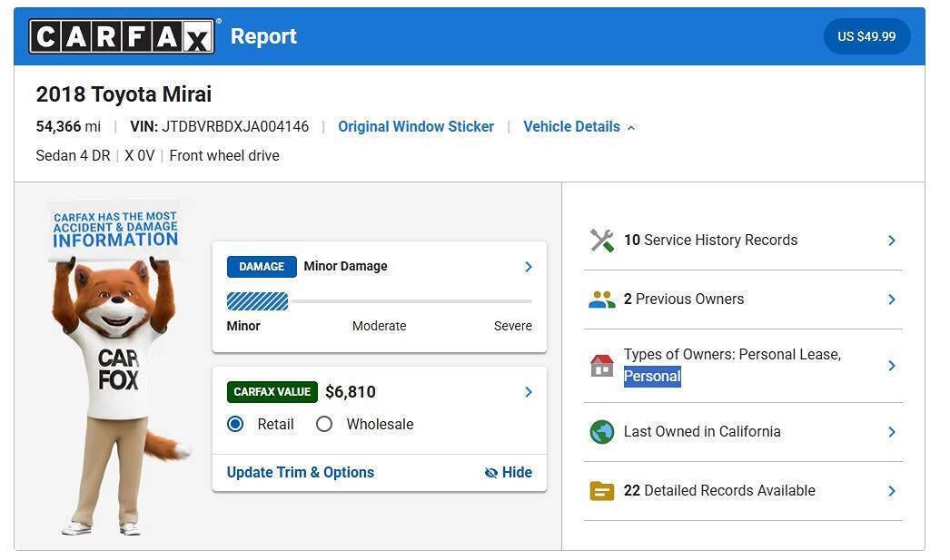
Task: Click the Sedan 4 DR text
Action: [x=73, y=155]
